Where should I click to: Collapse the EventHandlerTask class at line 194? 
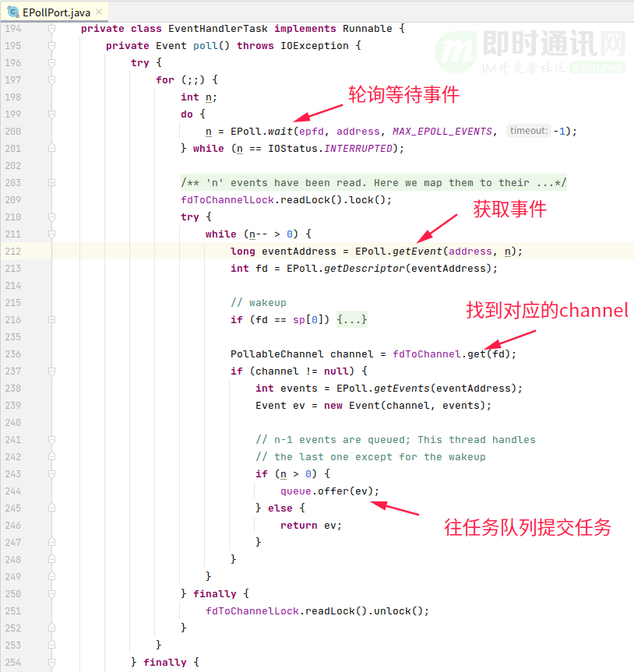point(52,29)
